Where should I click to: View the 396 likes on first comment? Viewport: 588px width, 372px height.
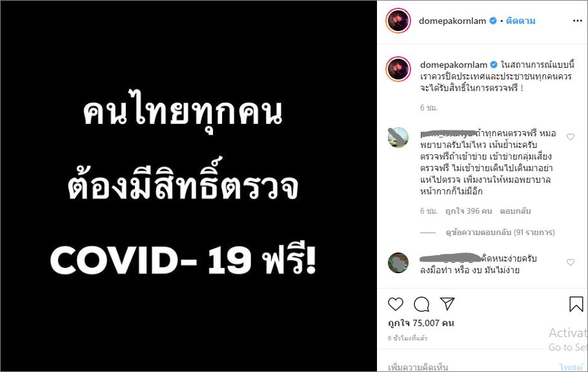click(469, 211)
